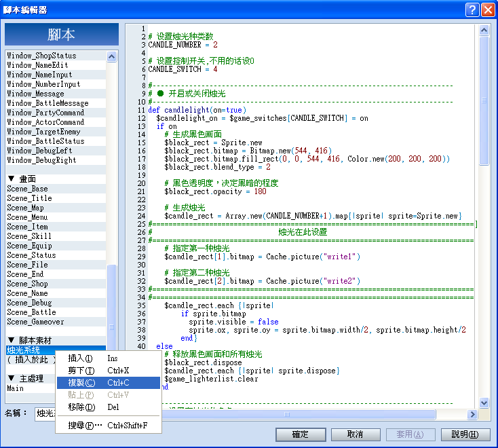Click the $black_rect.opacity = 180 line

coord(215,191)
